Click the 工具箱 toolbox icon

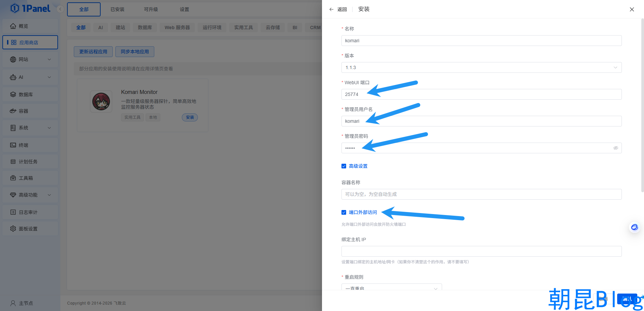tap(13, 178)
